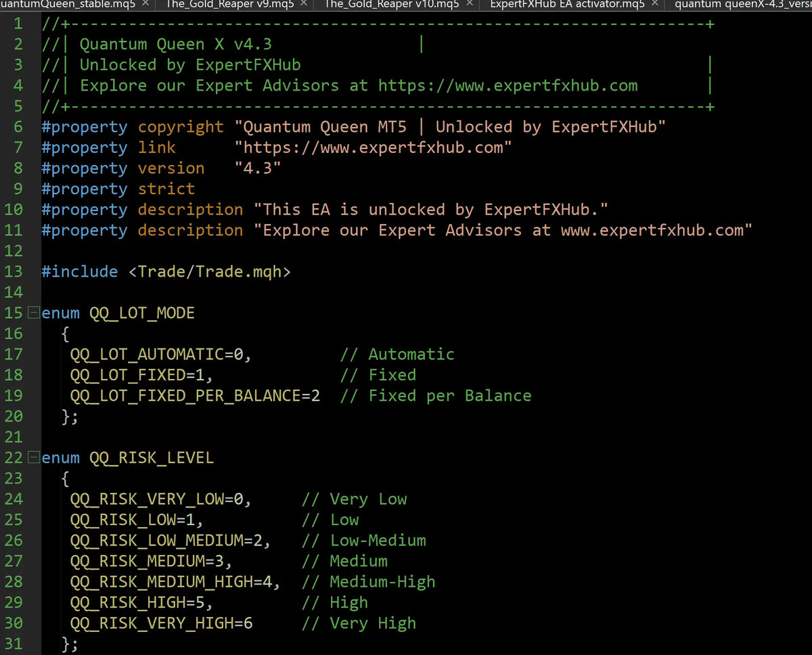Click QQ_RISK_VERY_HIGH=6 enum entry
The image size is (812, 655).
pyautogui.click(x=161, y=623)
